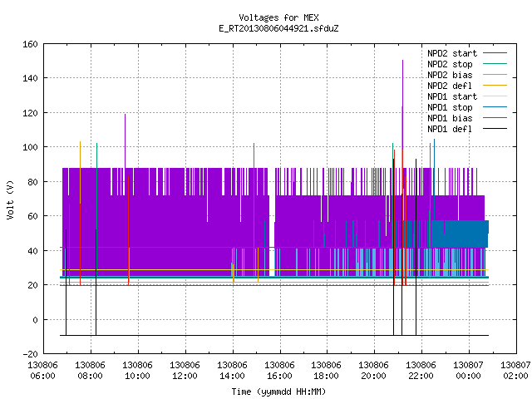
Task: Click the orange NPD2 defl legend line
Action: (x=495, y=86)
